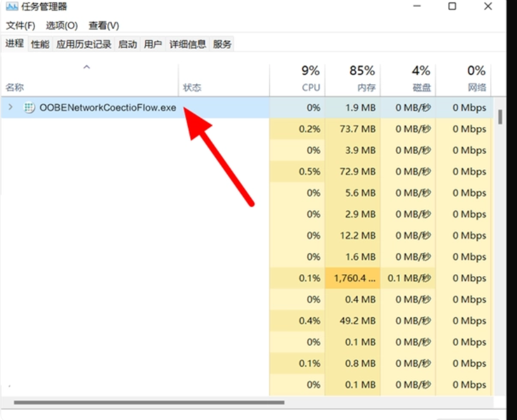Image resolution: width=517 pixels, height=420 pixels.
Task: Click the 12.2 MB memory cell
Action: (352, 235)
